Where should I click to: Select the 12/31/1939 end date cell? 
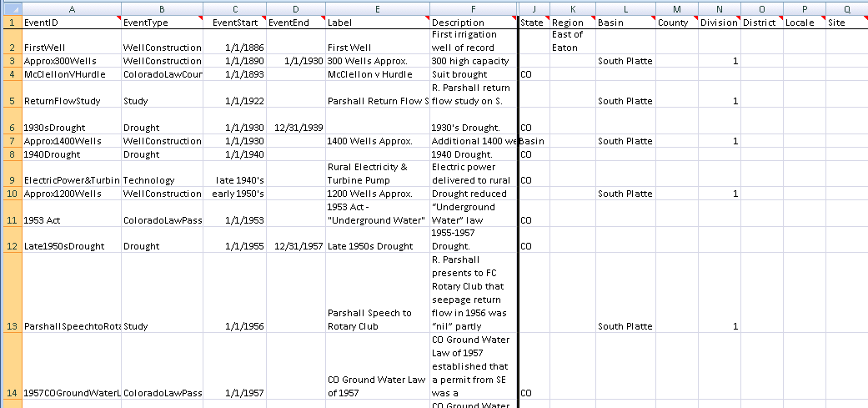296,121
